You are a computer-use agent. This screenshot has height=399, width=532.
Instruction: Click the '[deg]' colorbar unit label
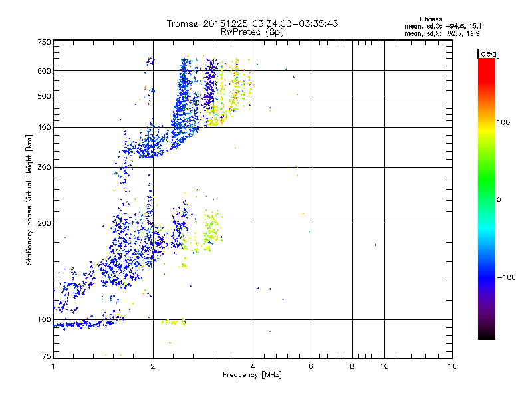point(488,53)
